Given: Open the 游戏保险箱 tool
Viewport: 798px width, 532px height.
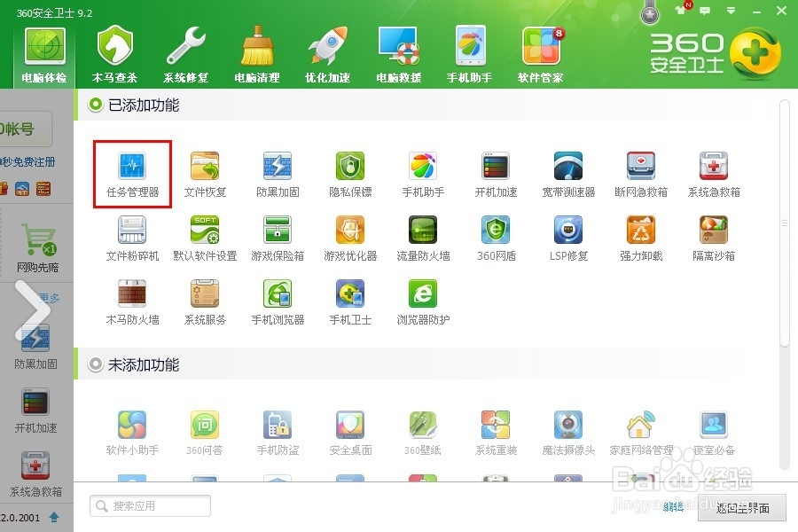Looking at the screenshot, I should (x=278, y=239).
